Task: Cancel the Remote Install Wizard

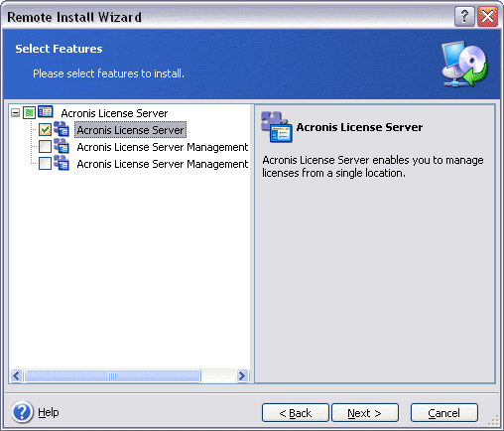Action: pos(443,413)
